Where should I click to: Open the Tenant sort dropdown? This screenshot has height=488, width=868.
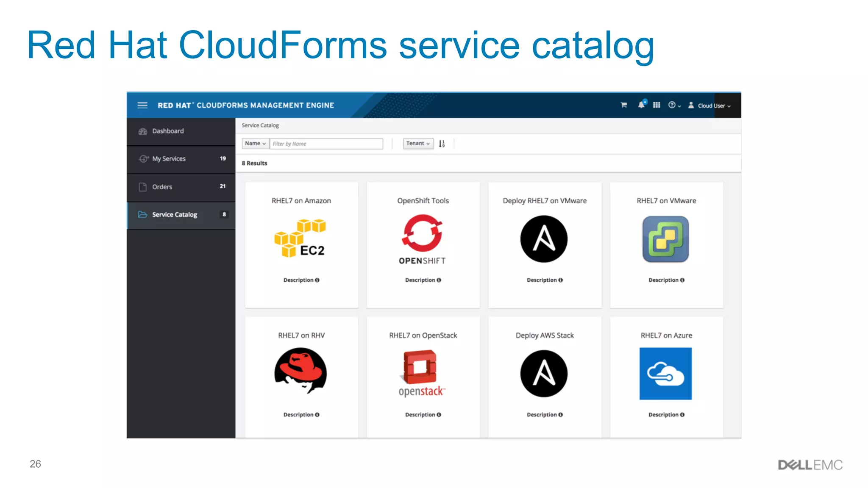[x=418, y=144]
